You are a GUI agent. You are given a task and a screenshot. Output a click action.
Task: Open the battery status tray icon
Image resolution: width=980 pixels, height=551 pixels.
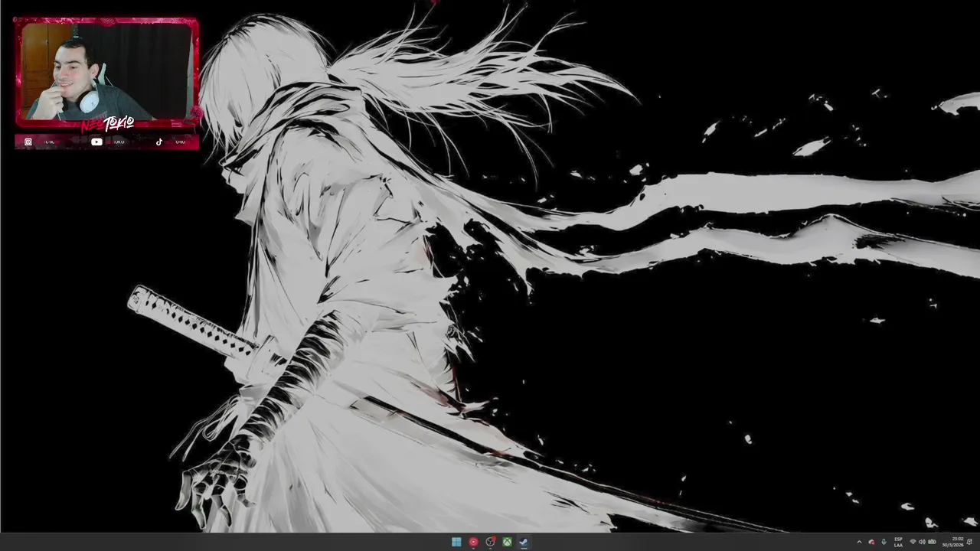pos(932,542)
